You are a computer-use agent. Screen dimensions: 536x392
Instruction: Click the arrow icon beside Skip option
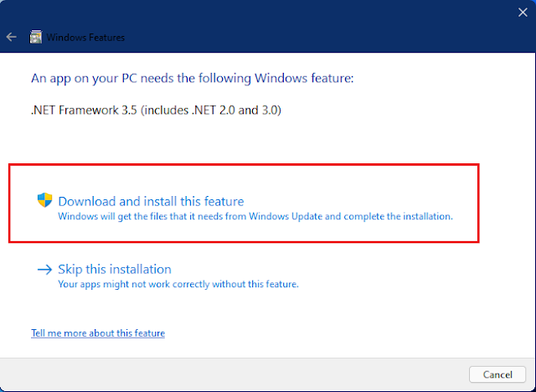(44, 270)
